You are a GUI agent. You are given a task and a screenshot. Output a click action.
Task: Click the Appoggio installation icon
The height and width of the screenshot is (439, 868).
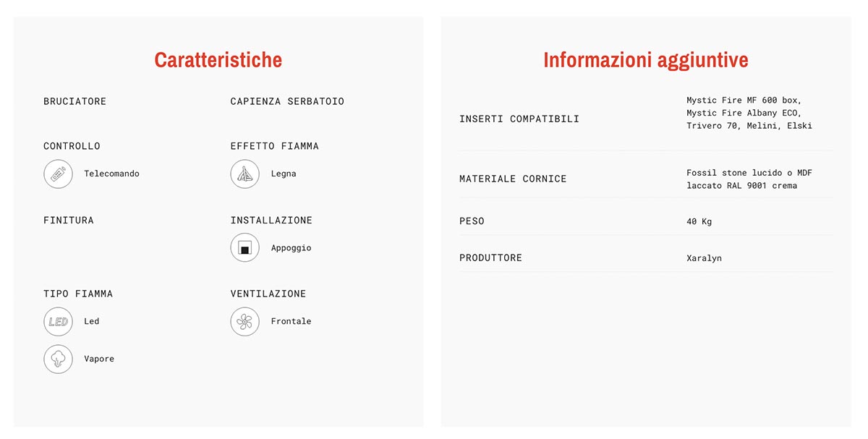pos(244,248)
